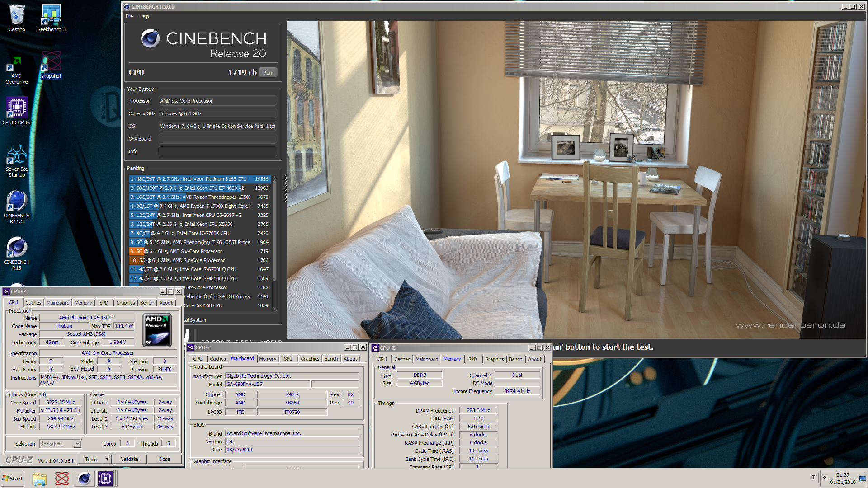Click the Processor field in Your System
This screenshot has width=868, height=488.
point(217,101)
